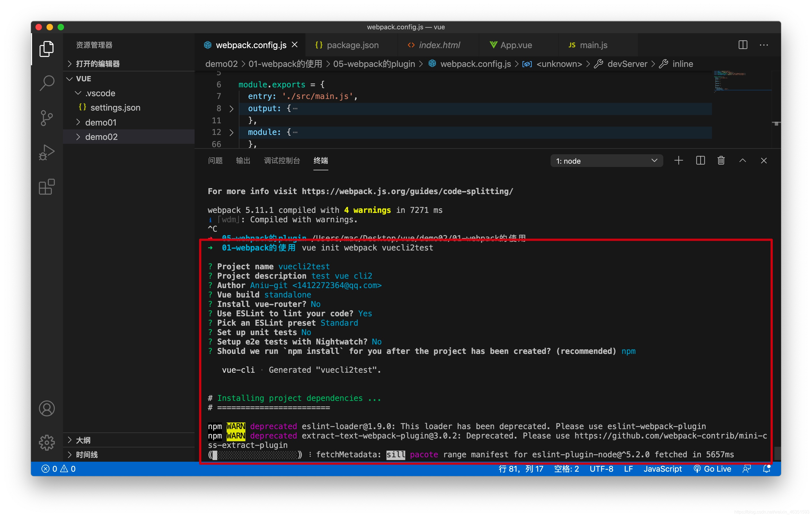Click the terminal vertical scrollbar
The height and width of the screenshot is (517, 812).
777,453
